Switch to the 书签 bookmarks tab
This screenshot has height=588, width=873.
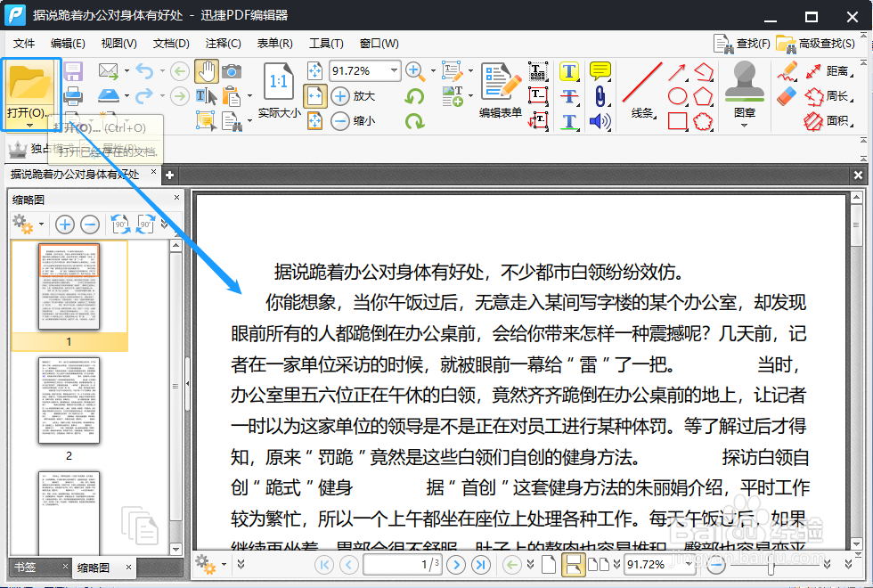coord(27,567)
